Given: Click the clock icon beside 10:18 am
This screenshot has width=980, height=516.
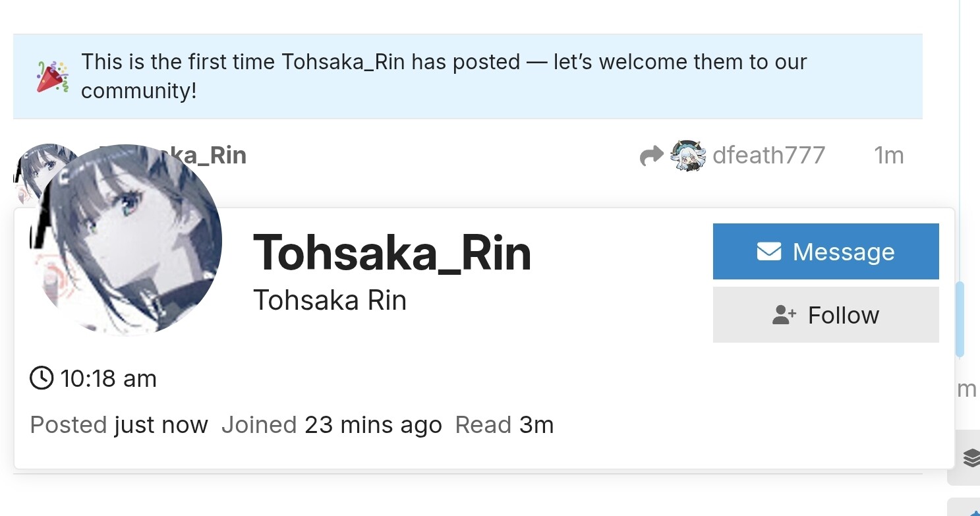Looking at the screenshot, I should [42, 378].
